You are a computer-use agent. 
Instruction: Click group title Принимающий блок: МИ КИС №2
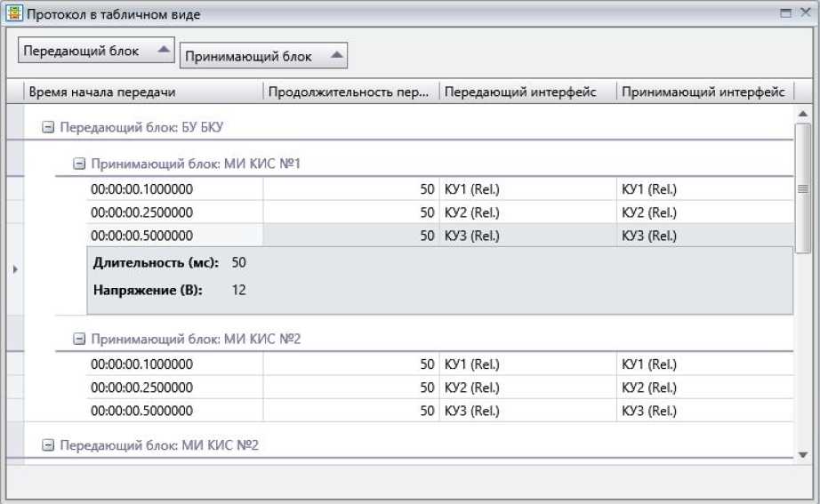pyautogui.click(x=196, y=340)
